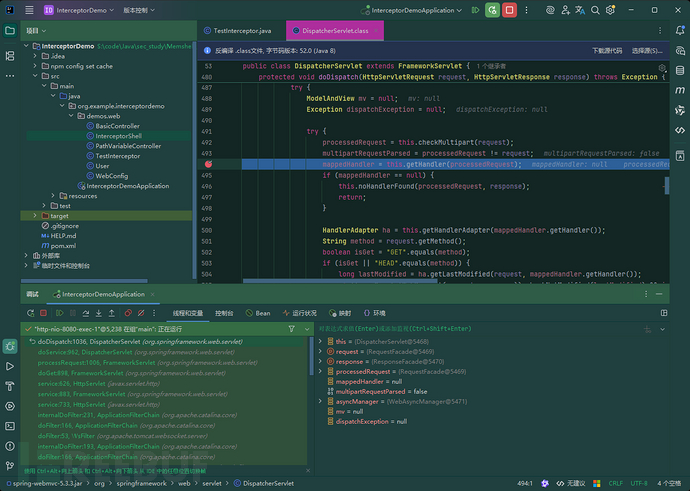Switch to the TestInterceptor.java editor tab

pos(242,30)
